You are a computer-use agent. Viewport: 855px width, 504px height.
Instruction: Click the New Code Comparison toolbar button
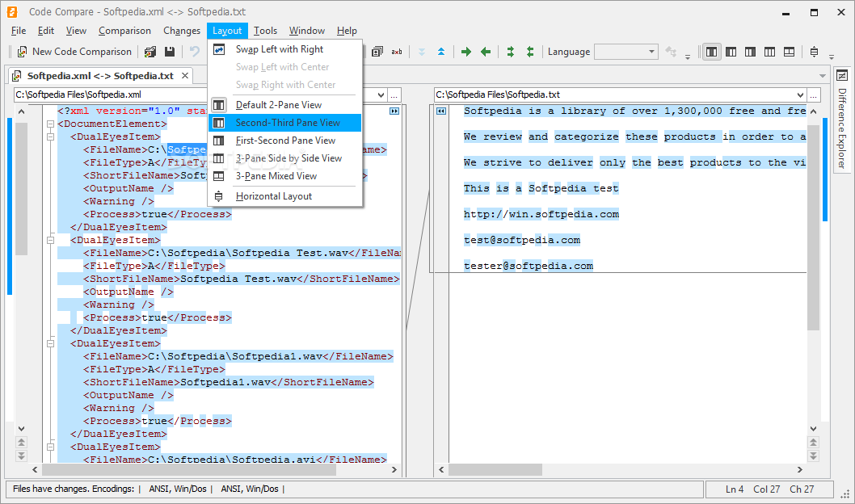pyautogui.click(x=74, y=52)
